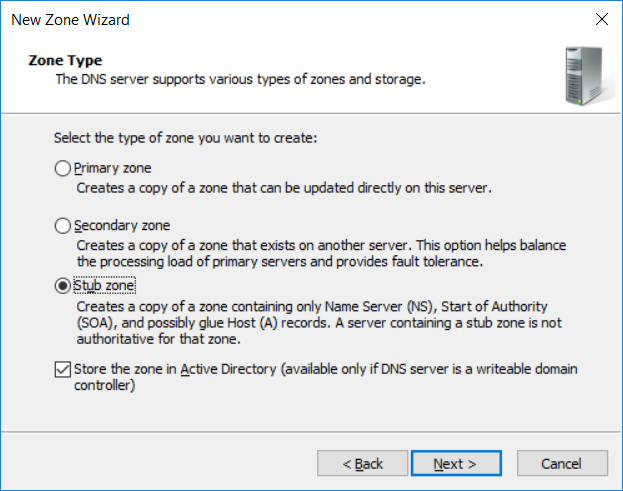Pick the Stub zone radio button

click(x=62, y=285)
